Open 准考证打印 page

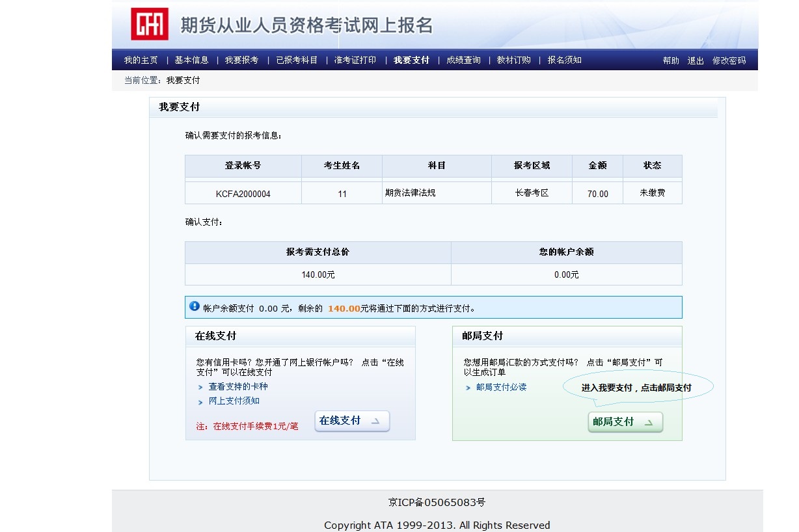(x=355, y=60)
